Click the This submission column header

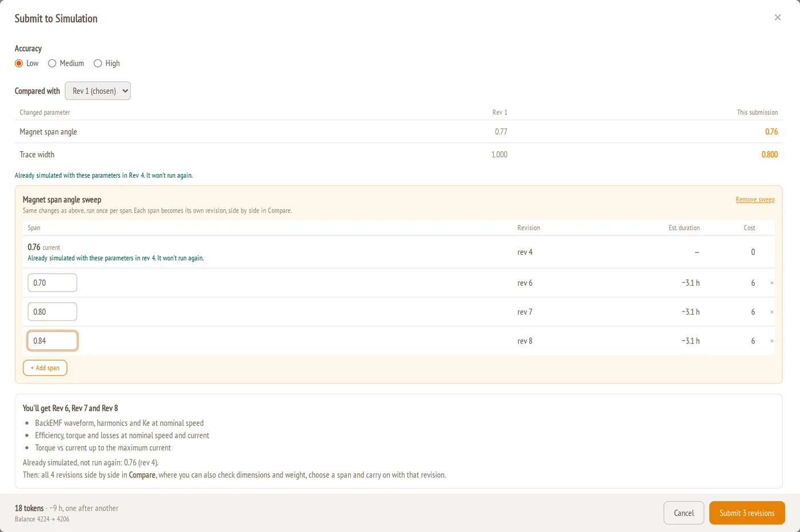757,113
